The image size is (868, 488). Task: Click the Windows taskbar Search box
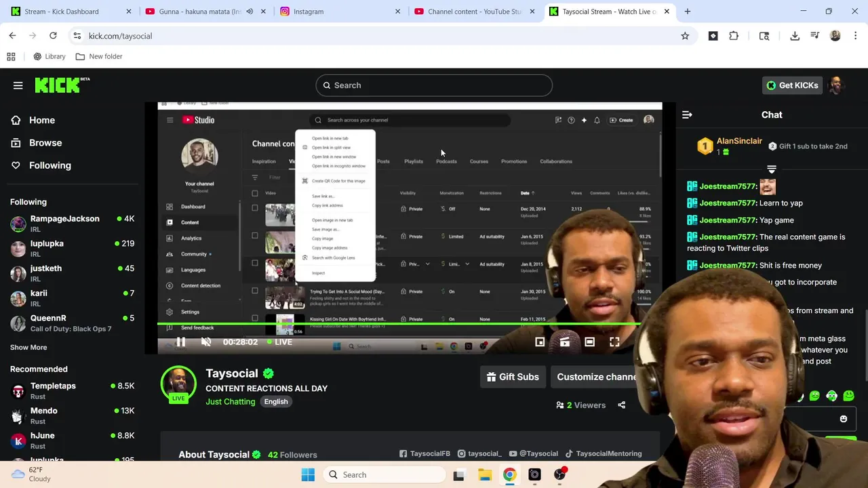[385, 474]
